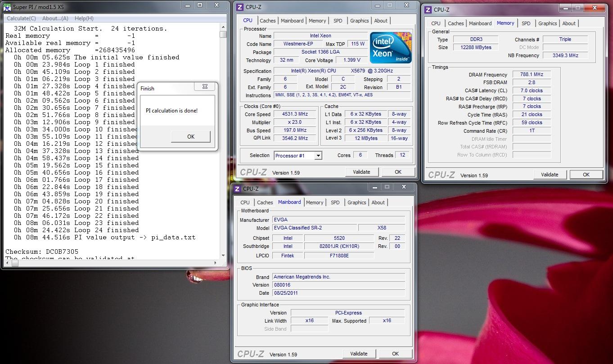Open Caches tab in the Memory window

coord(456,23)
